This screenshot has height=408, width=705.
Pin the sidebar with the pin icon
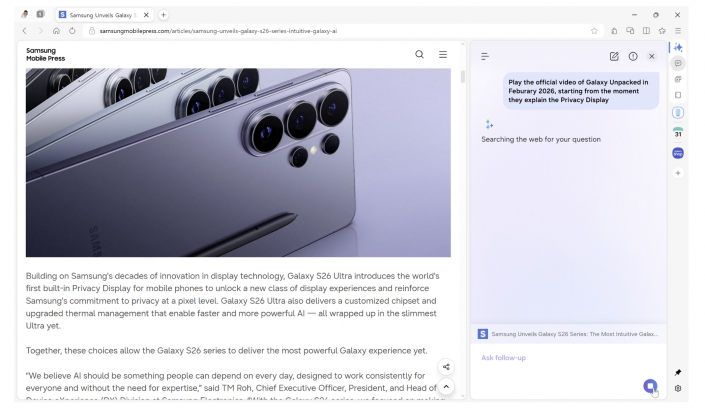pos(678,372)
